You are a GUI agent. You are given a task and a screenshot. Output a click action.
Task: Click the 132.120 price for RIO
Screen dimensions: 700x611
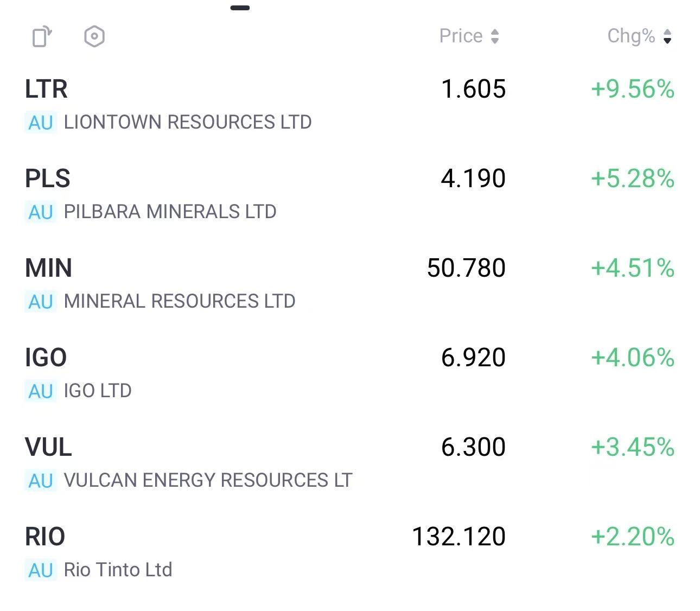pyautogui.click(x=459, y=537)
